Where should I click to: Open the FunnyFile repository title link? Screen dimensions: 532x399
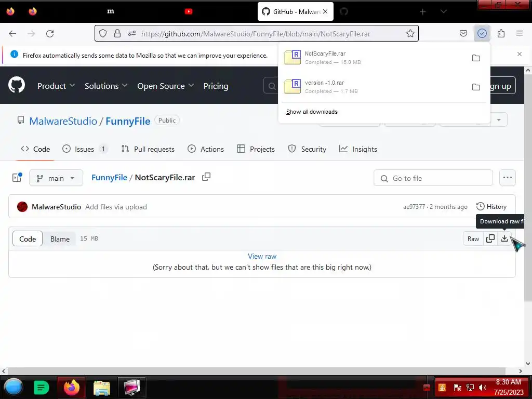pos(128,121)
